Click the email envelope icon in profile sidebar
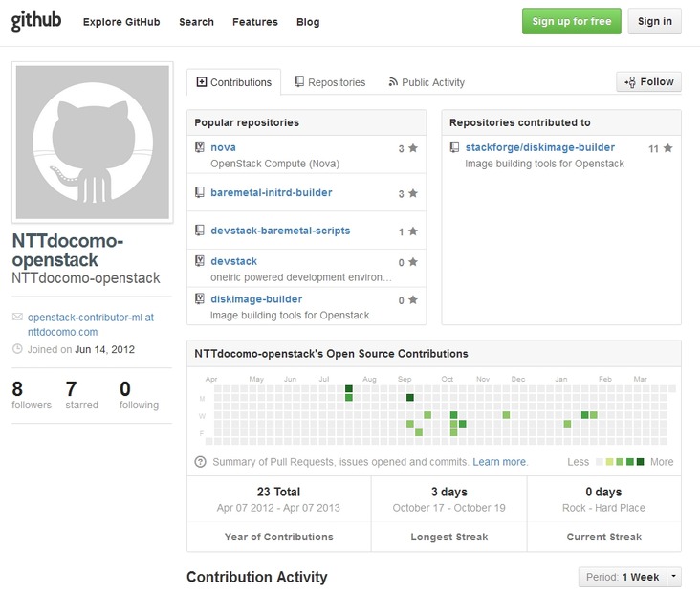The width and height of the screenshot is (700, 593). (x=17, y=317)
